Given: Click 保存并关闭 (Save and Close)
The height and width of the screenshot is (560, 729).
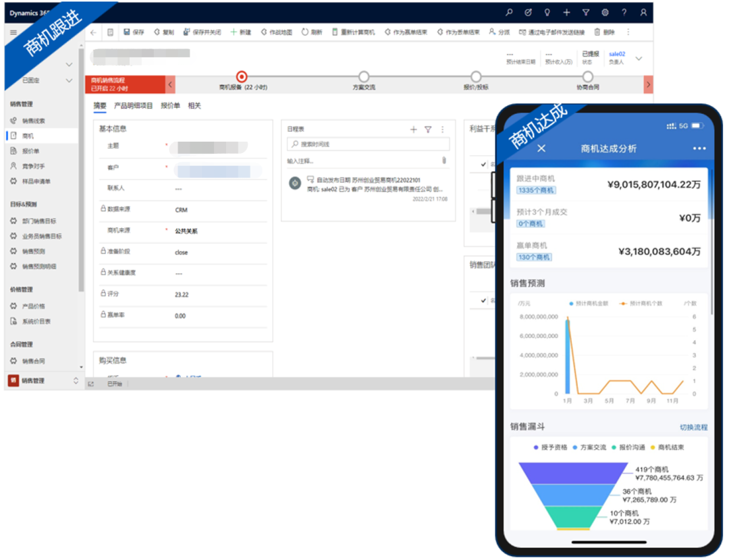Looking at the screenshot, I should pos(202,32).
